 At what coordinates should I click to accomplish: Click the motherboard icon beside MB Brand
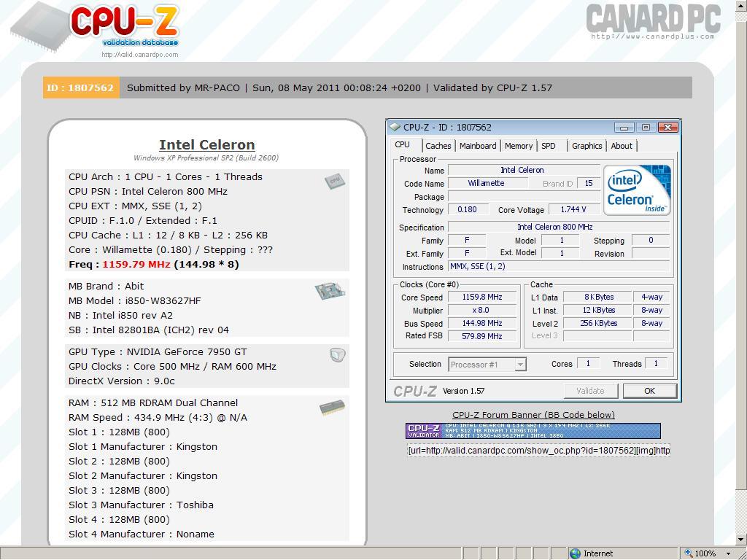tap(330, 291)
